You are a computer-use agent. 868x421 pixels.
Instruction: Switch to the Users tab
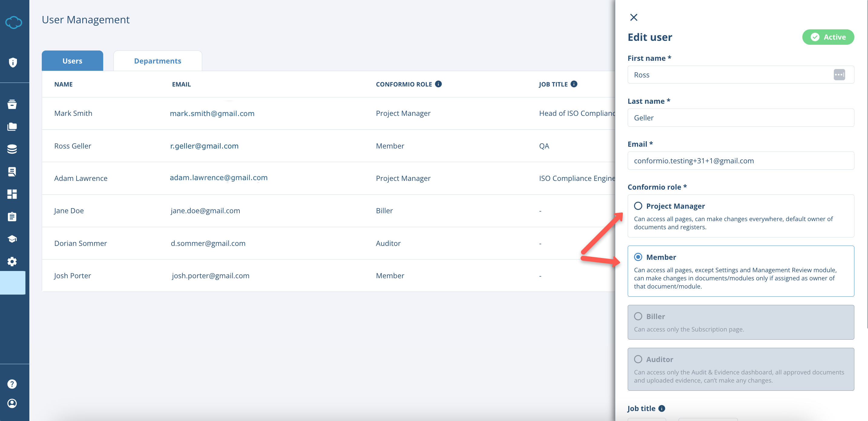(x=72, y=60)
